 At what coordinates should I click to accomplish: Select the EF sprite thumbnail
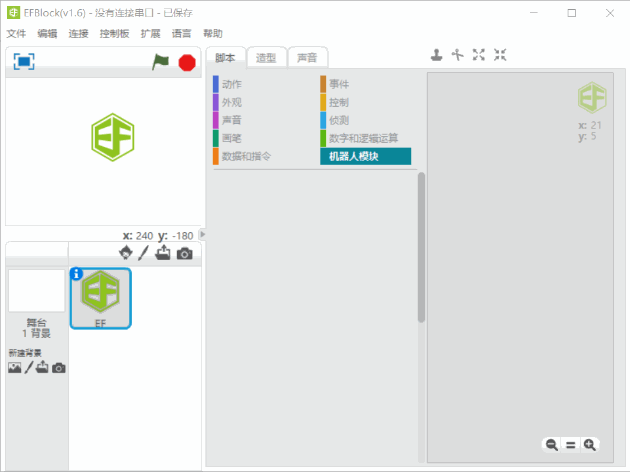coord(100,298)
